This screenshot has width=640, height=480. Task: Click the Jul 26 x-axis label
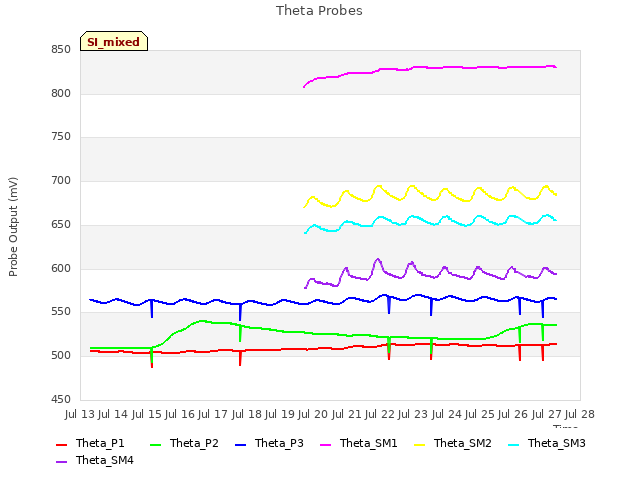tap(513, 414)
